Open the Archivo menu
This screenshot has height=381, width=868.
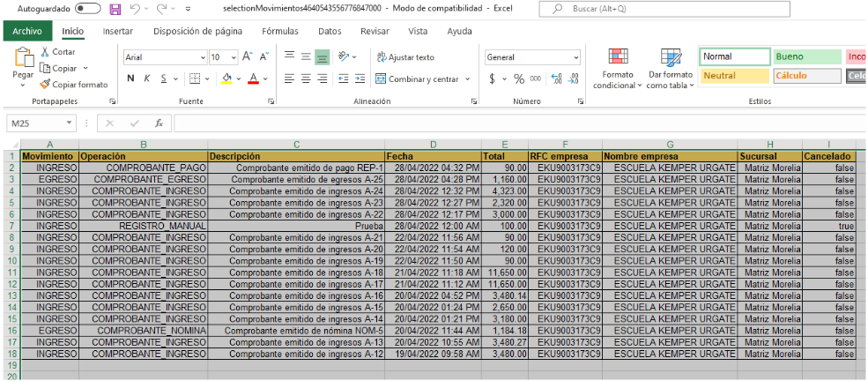click(26, 31)
